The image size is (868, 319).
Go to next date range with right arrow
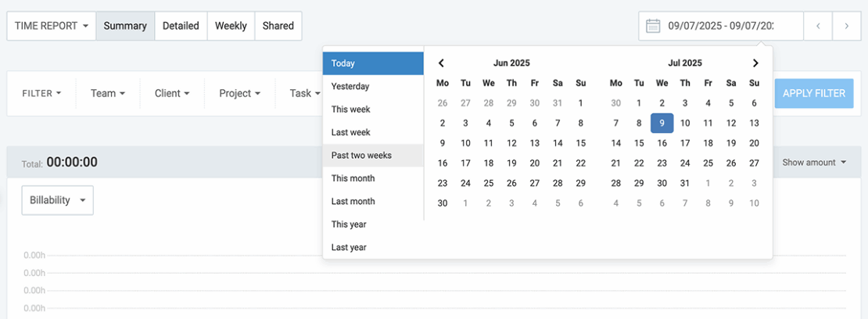click(846, 26)
